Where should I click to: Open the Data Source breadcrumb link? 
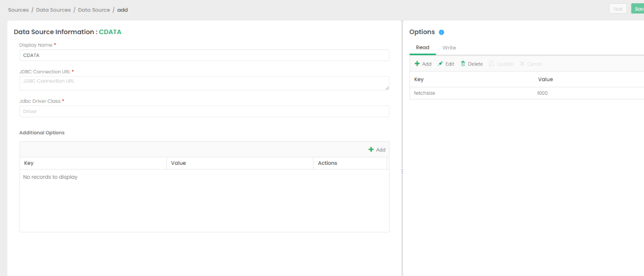pyautogui.click(x=94, y=10)
